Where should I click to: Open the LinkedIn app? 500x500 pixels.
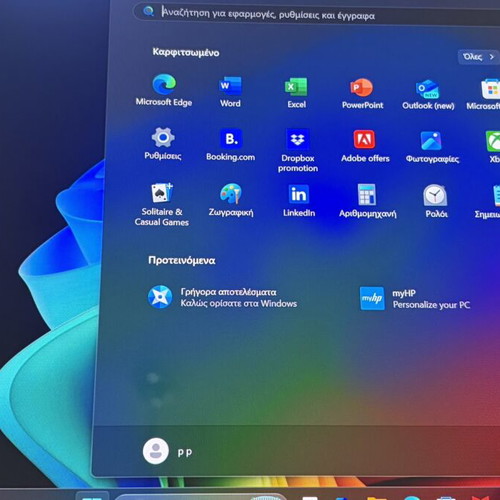click(299, 201)
